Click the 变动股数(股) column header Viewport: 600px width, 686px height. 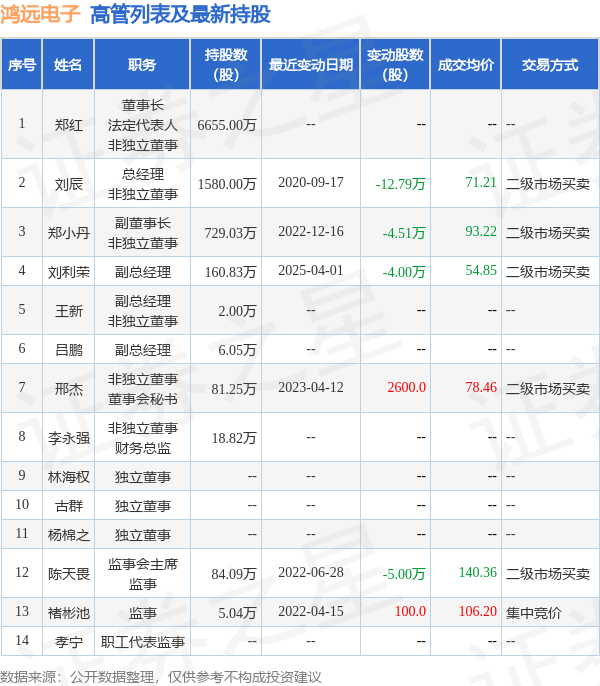click(x=395, y=65)
